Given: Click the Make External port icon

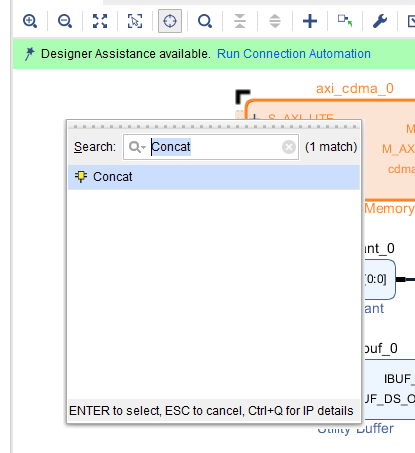Looking at the screenshot, I should tap(345, 21).
